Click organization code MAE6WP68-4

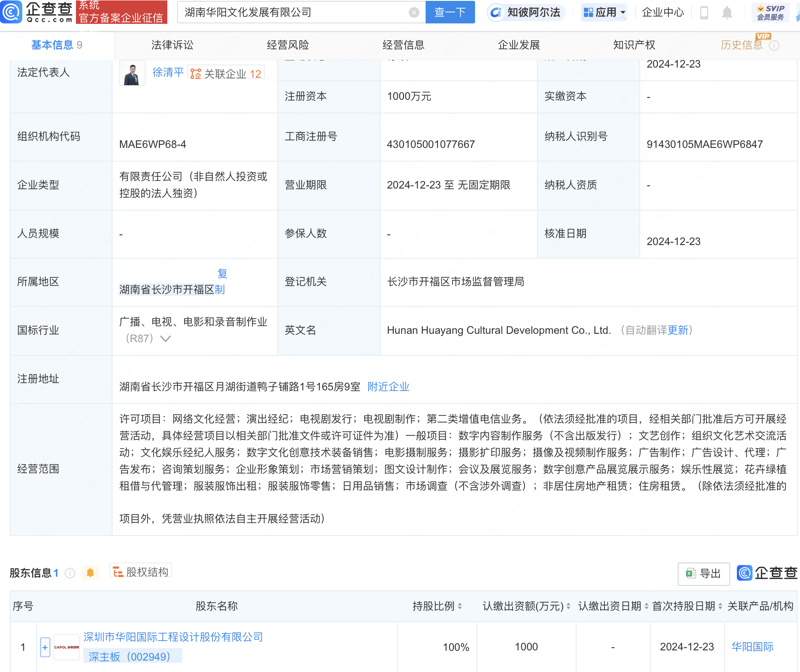pyautogui.click(x=153, y=144)
